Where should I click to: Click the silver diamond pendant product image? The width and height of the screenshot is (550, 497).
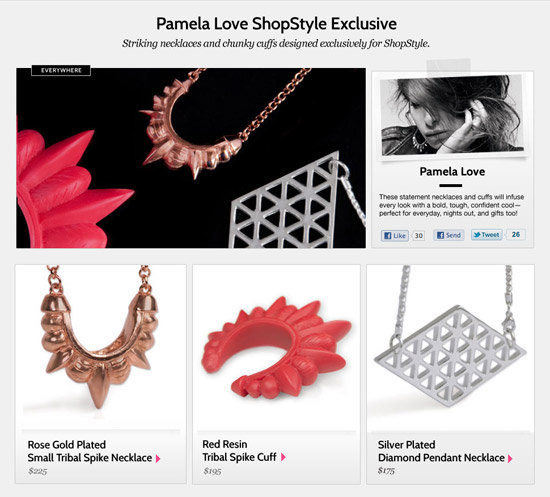pos(451,347)
